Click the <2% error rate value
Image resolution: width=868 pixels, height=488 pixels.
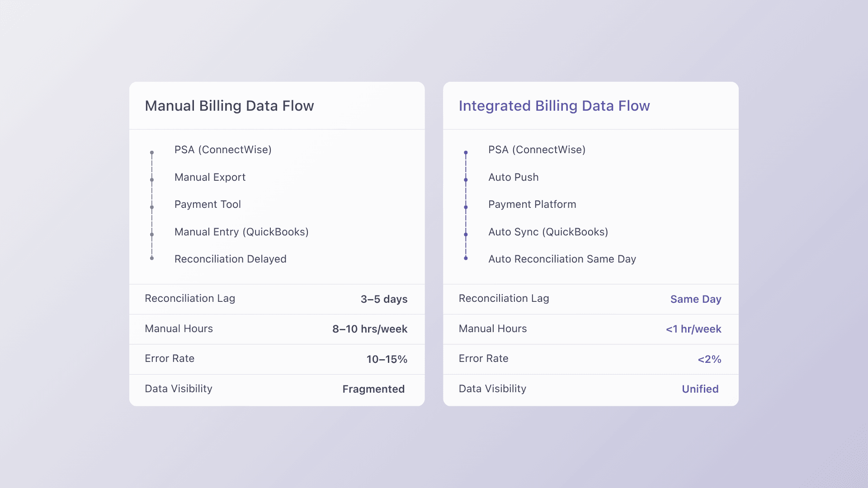[x=709, y=359]
